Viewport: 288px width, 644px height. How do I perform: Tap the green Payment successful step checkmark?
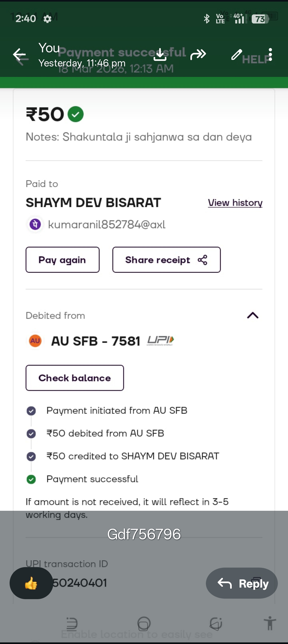pyautogui.click(x=31, y=479)
